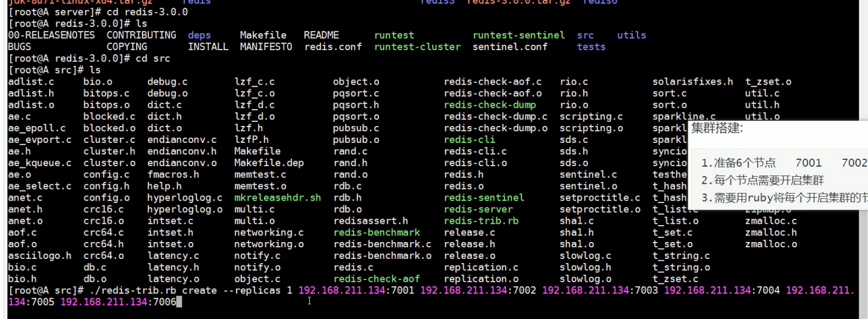The height and width of the screenshot is (319, 868).
Task: Click the redis-cli.c file name
Action: (x=475, y=152)
